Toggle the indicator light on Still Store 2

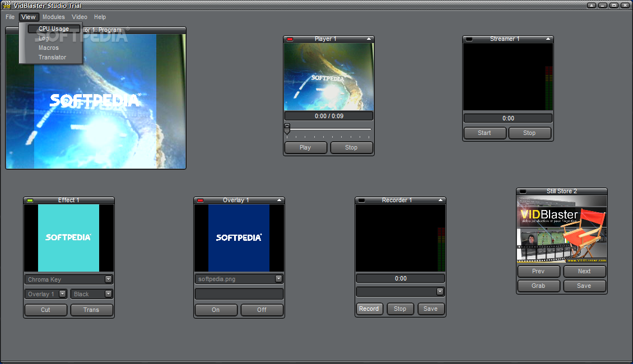point(523,192)
